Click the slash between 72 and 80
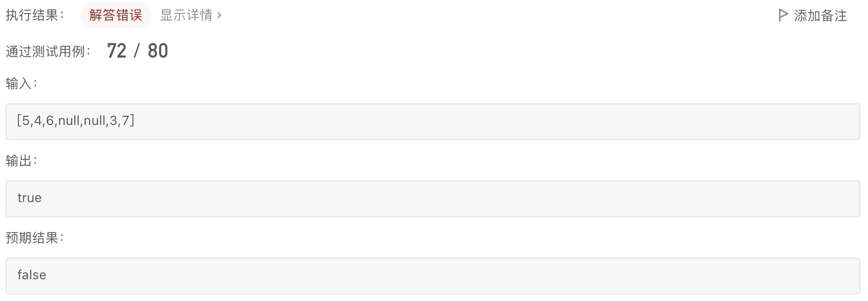This screenshot has height=301, width=868. 137,51
